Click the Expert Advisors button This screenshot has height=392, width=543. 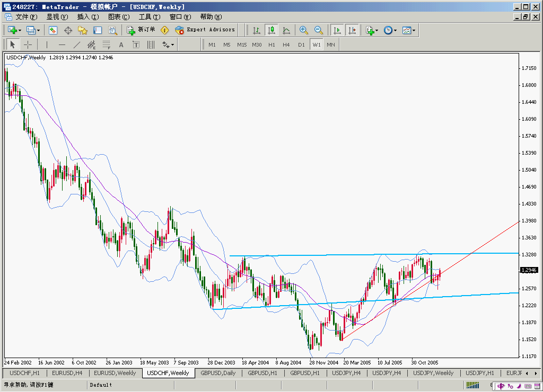pos(205,30)
